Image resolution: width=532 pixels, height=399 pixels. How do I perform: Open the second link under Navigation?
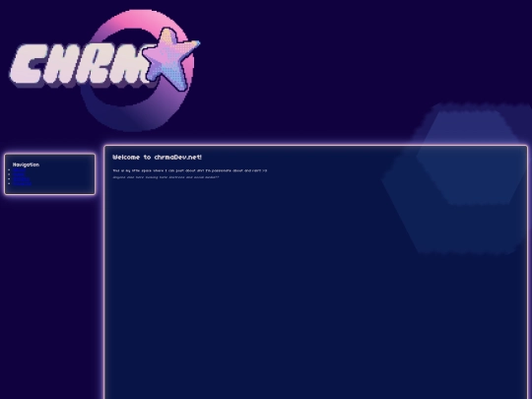coord(19,174)
